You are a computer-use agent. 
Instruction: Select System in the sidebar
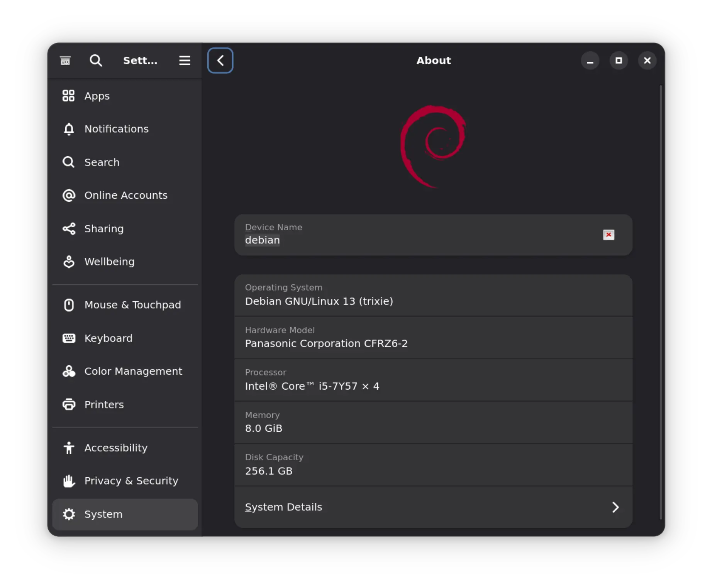click(x=103, y=514)
